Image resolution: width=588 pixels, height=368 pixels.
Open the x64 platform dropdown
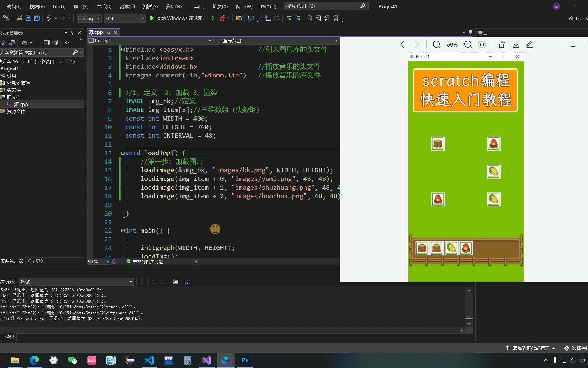(x=125, y=18)
